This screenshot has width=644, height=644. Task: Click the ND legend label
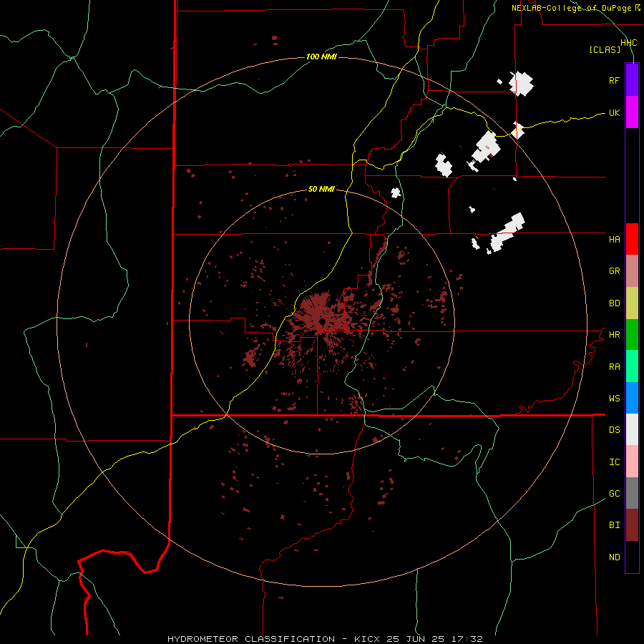[614, 557]
